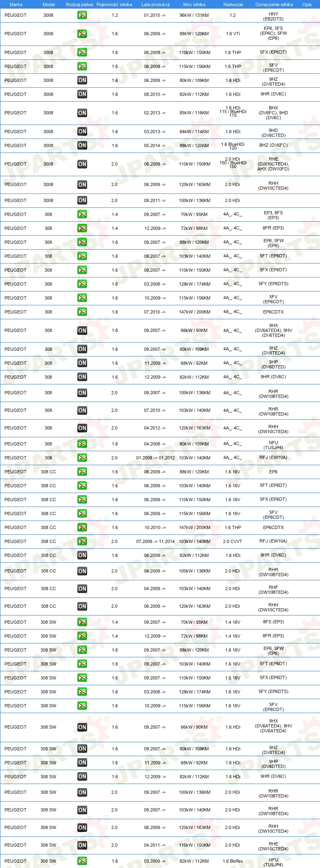Click petrol icon for 3008 110kW/150KM 1.6 THP
320x868 pixels.
pos(82,52)
